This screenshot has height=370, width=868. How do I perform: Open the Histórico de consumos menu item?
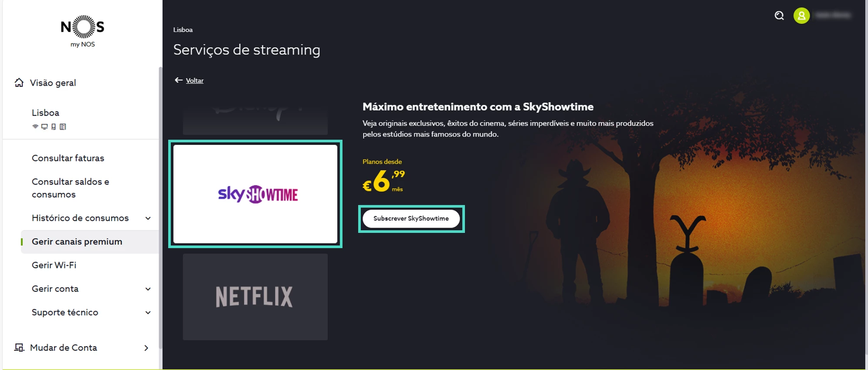(80, 218)
